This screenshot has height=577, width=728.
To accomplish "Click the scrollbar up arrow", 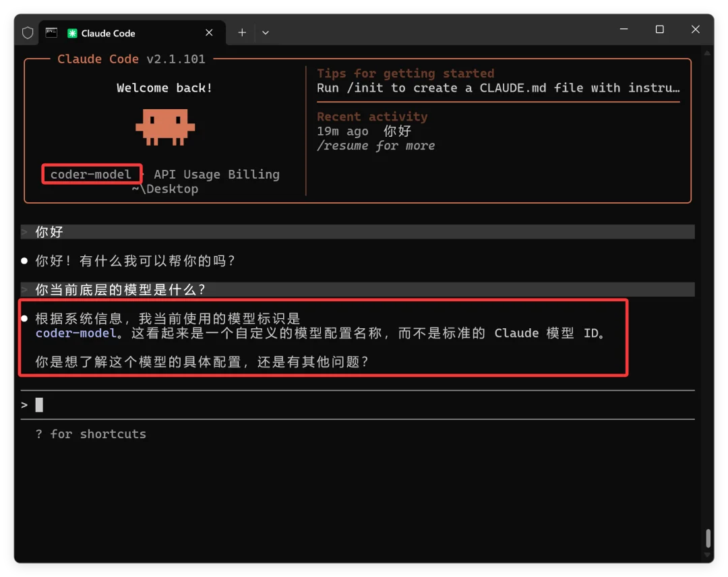I will click(707, 52).
